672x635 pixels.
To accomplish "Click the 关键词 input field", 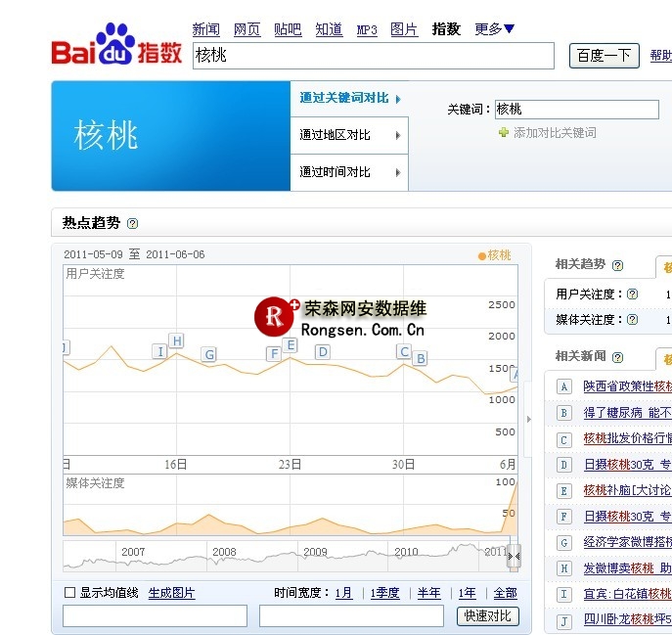I will coord(575,109).
